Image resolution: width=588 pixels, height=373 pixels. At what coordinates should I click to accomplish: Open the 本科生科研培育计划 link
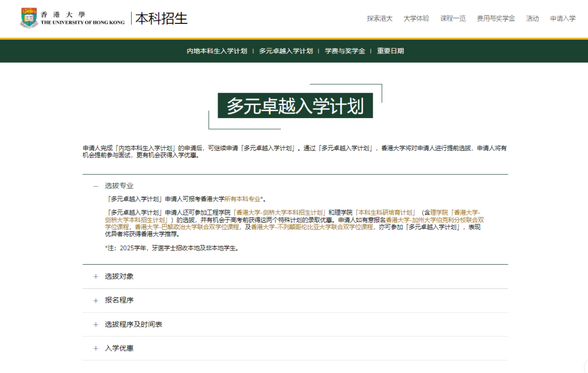click(x=385, y=212)
